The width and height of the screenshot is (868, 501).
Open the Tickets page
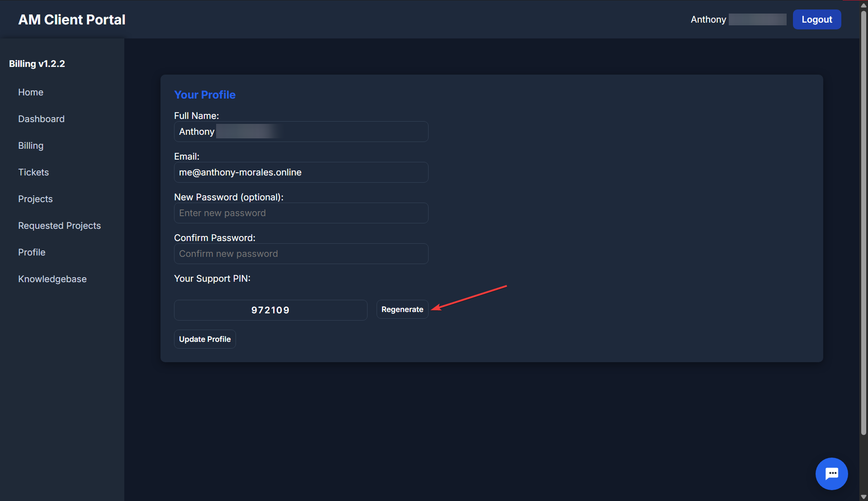click(33, 172)
